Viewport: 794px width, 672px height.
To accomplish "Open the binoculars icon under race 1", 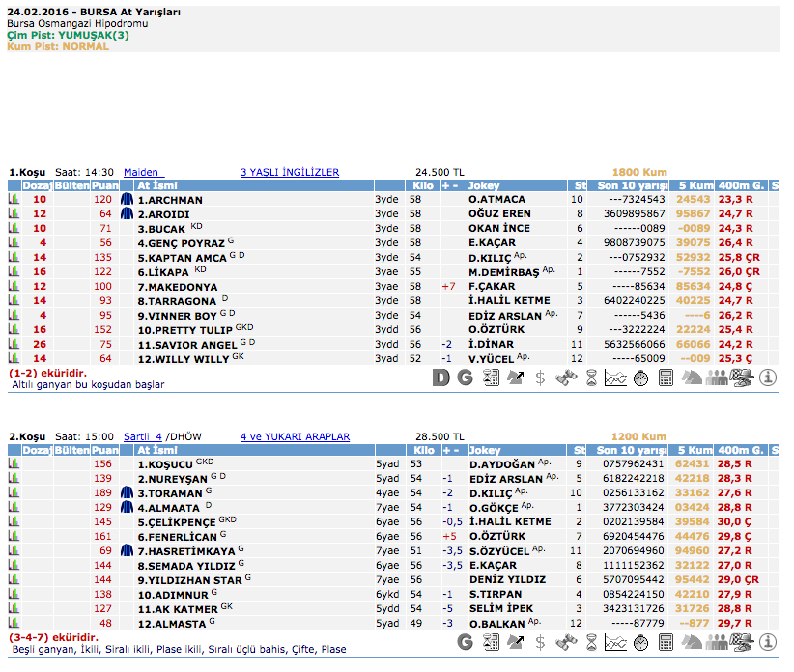I will tap(566, 377).
